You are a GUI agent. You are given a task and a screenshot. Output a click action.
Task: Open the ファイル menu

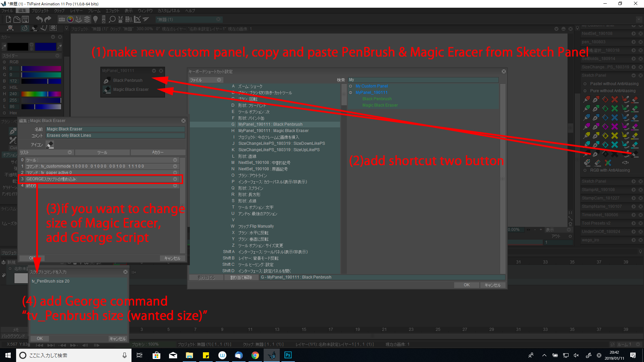coord(7,11)
